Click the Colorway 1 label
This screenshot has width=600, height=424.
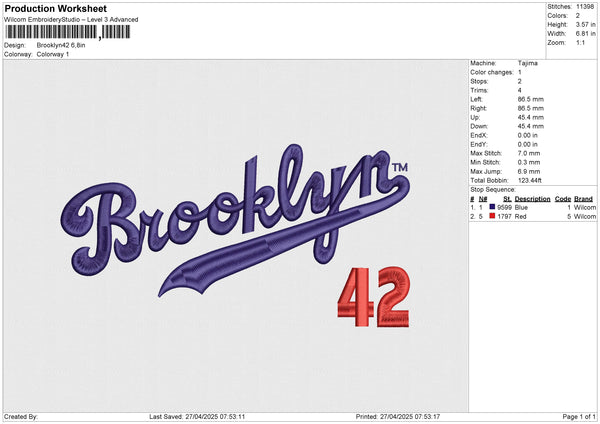pos(52,54)
